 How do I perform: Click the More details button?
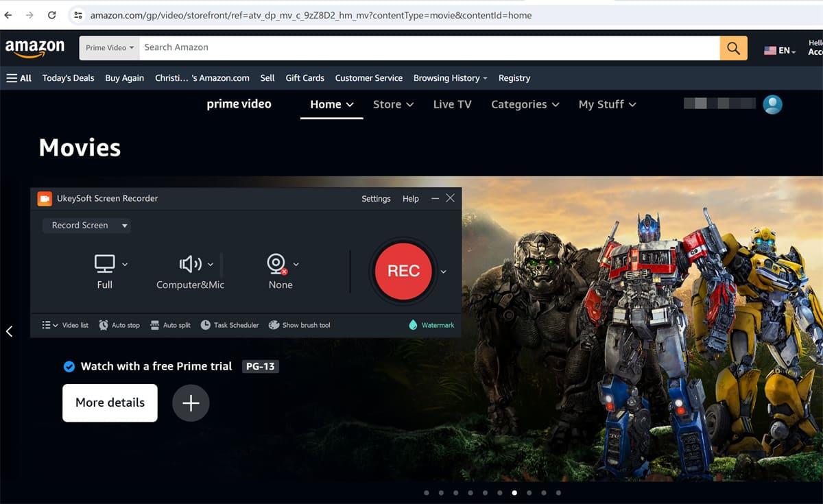pos(110,403)
